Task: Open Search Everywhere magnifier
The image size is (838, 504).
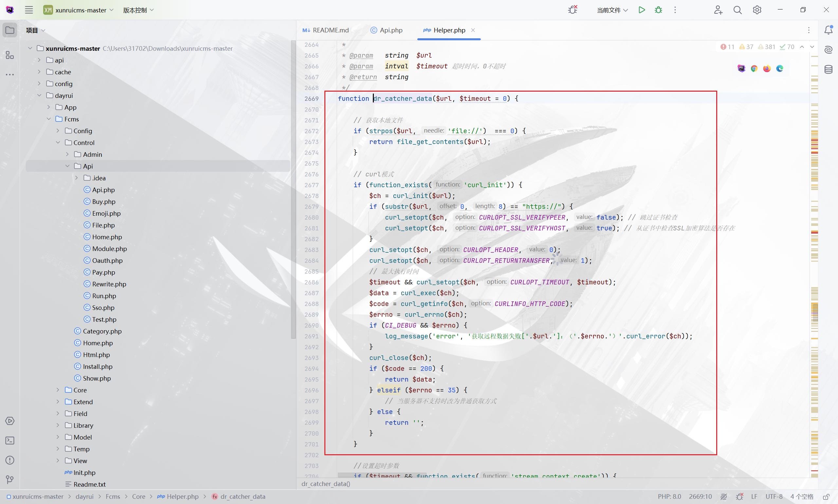Action: 738,10
